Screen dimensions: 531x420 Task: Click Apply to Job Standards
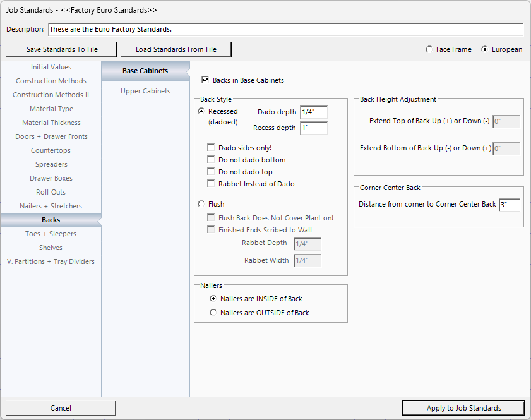pos(463,408)
